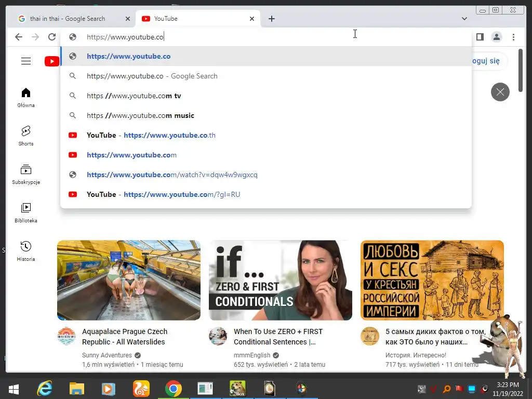Go back using browser back arrow
The height and width of the screenshot is (399, 532).
pos(19,37)
